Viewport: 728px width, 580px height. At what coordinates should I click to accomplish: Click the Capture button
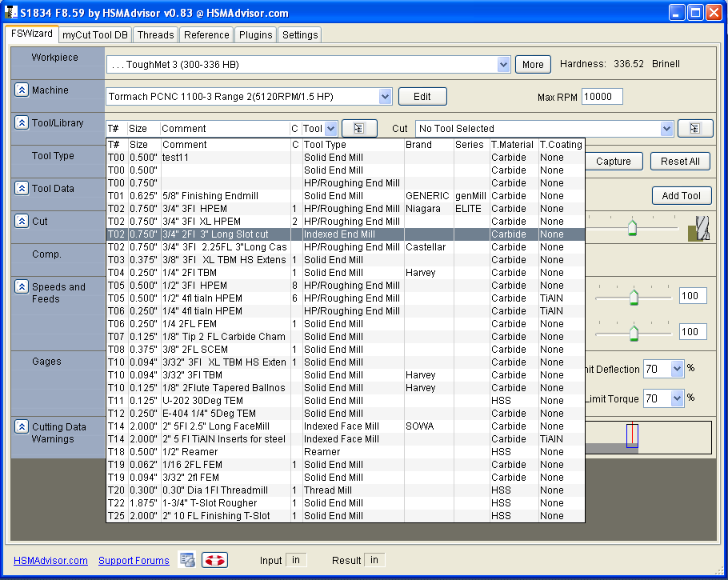tap(614, 161)
